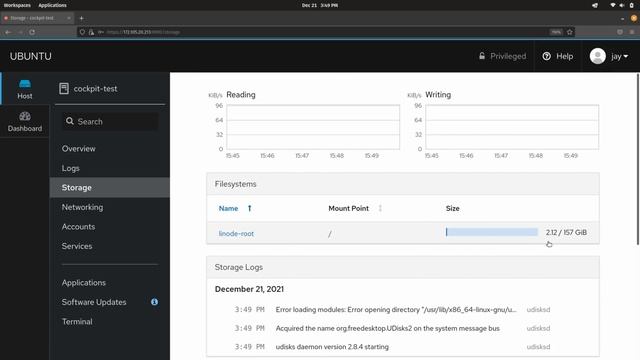Click the Reading graph

point(313,127)
